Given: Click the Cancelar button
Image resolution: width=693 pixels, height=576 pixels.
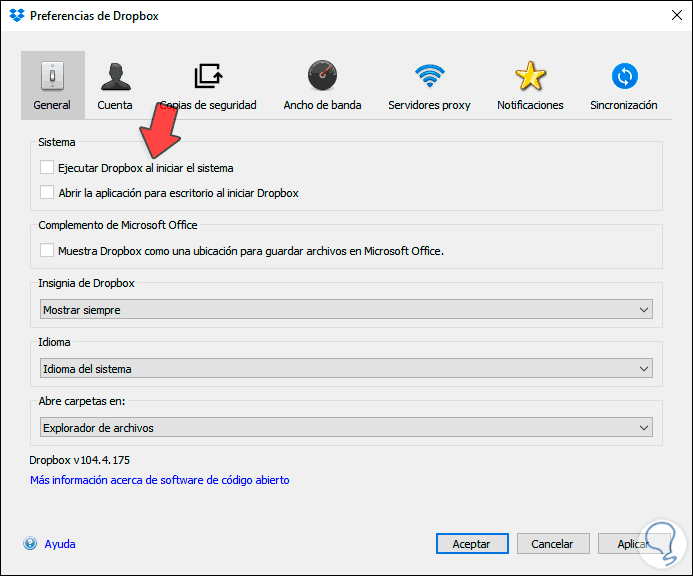Looking at the screenshot, I should coord(553,543).
